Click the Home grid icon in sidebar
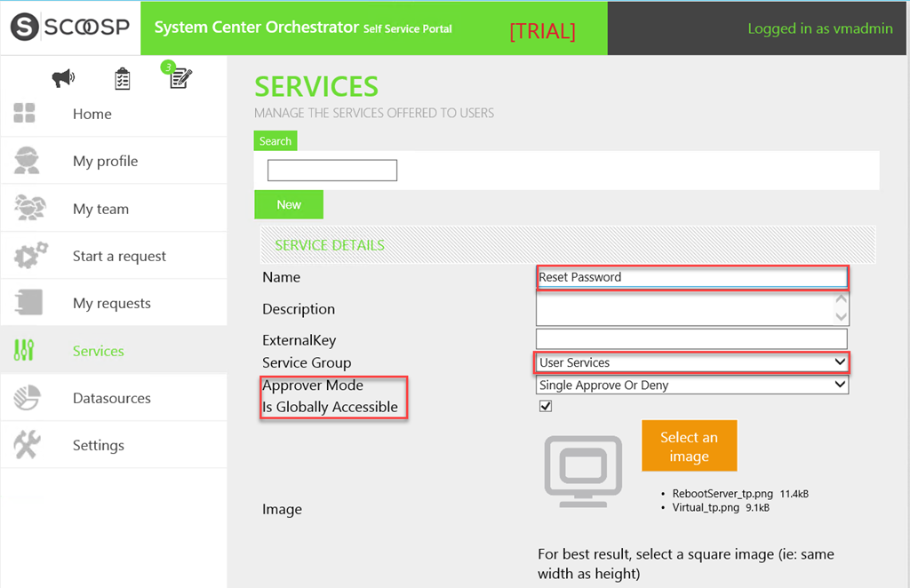The width and height of the screenshot is (910, 588). pos(25,114)
